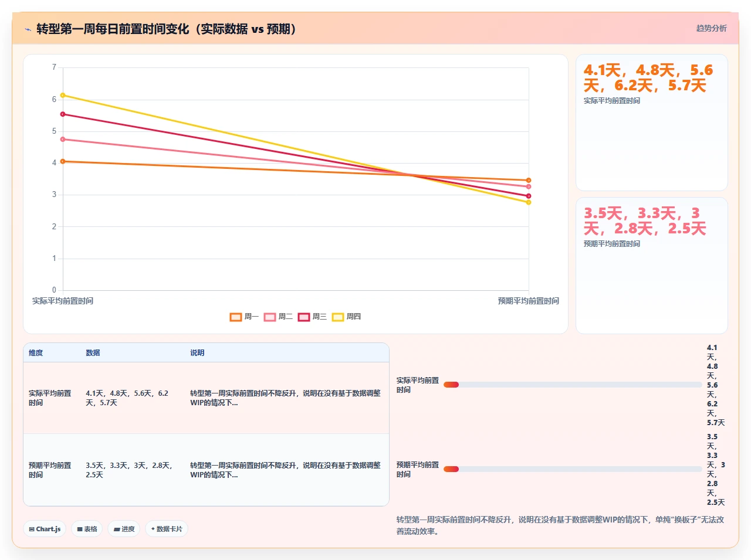Click the 数据卡片 tag chip
Screen dimensions: 751x560
(167, 529)
